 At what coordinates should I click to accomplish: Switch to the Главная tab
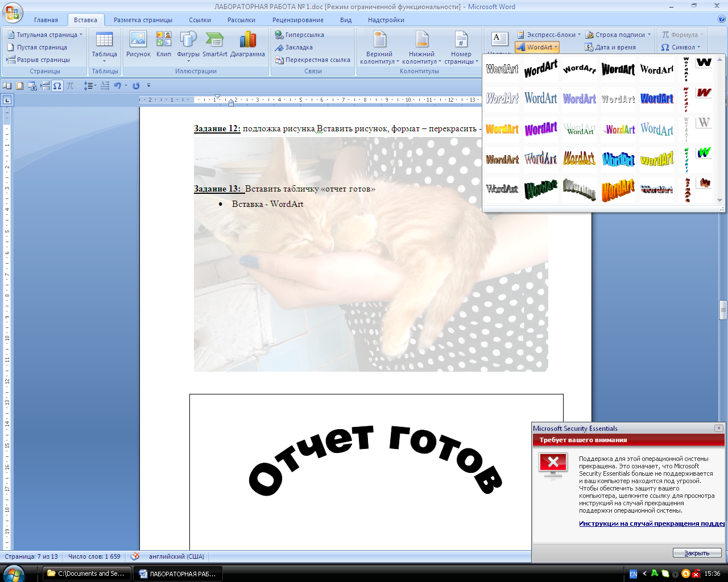(46, 20)
